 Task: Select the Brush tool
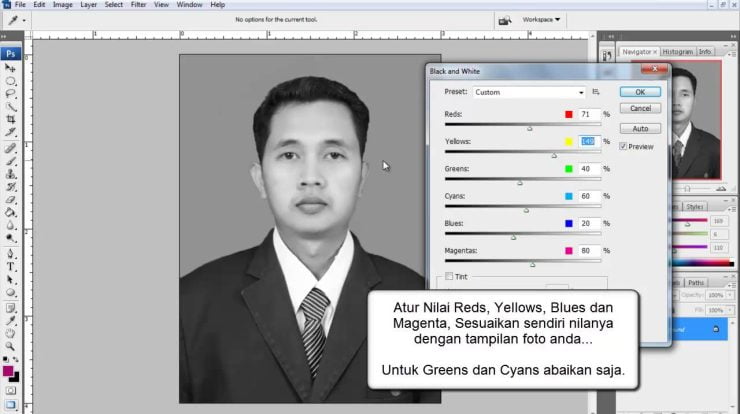[x=10, y=160]
